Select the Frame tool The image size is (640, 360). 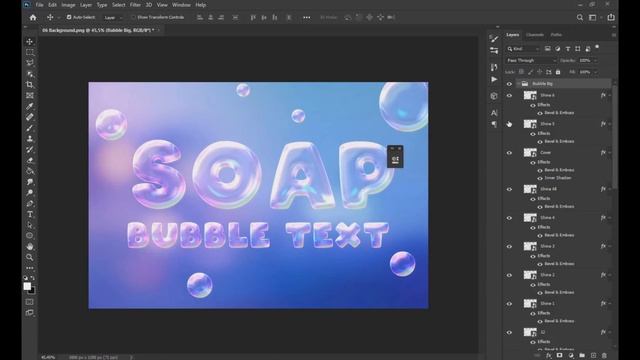pos(30,96)
